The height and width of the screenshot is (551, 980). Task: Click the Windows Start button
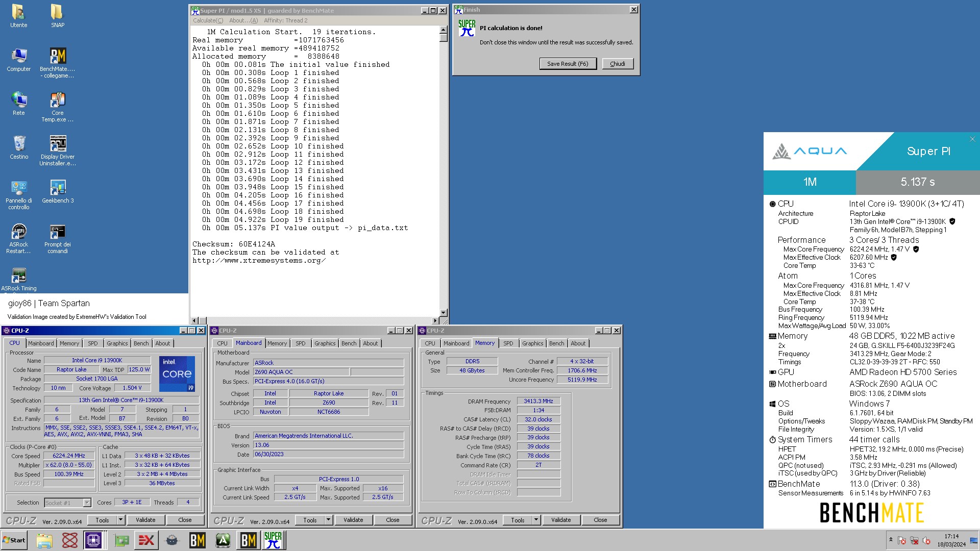(x=14, y=540)
